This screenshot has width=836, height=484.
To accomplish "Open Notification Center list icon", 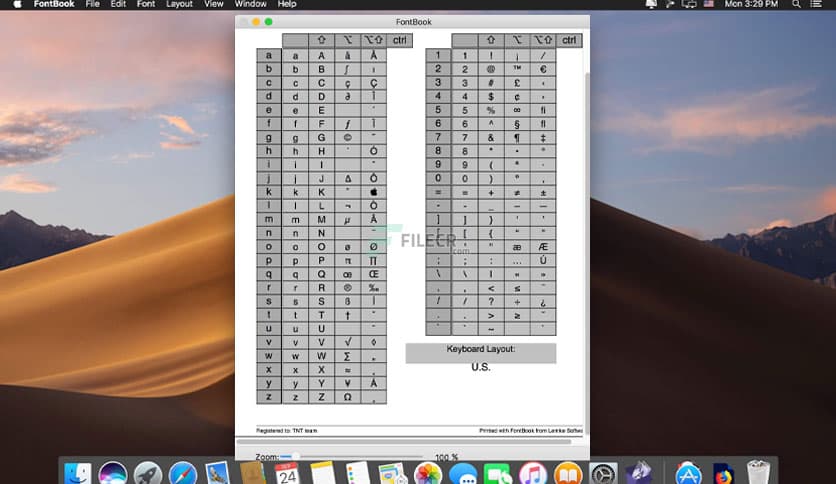I will (816, 4).
